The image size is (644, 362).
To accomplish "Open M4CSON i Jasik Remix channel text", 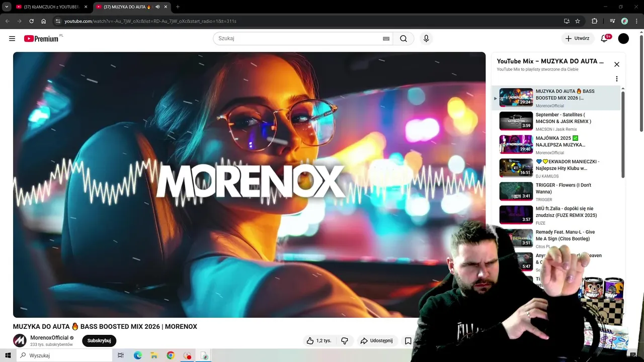I will tap(556, 129).
